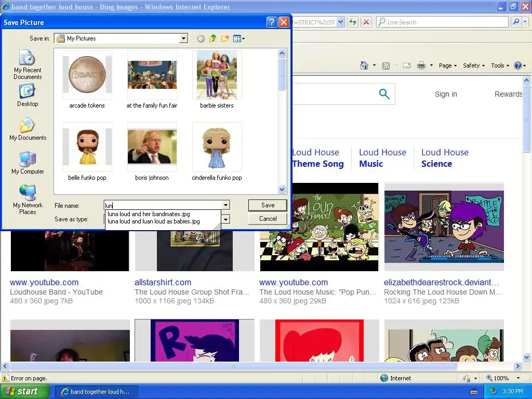Open the Page menu
532x399 pixels.
448,65
